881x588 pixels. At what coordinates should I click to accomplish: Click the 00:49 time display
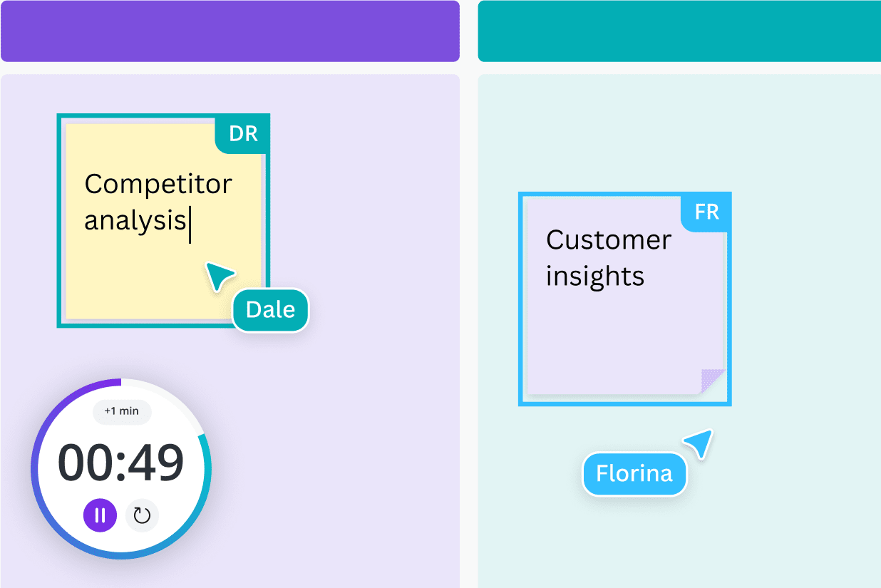121,463
